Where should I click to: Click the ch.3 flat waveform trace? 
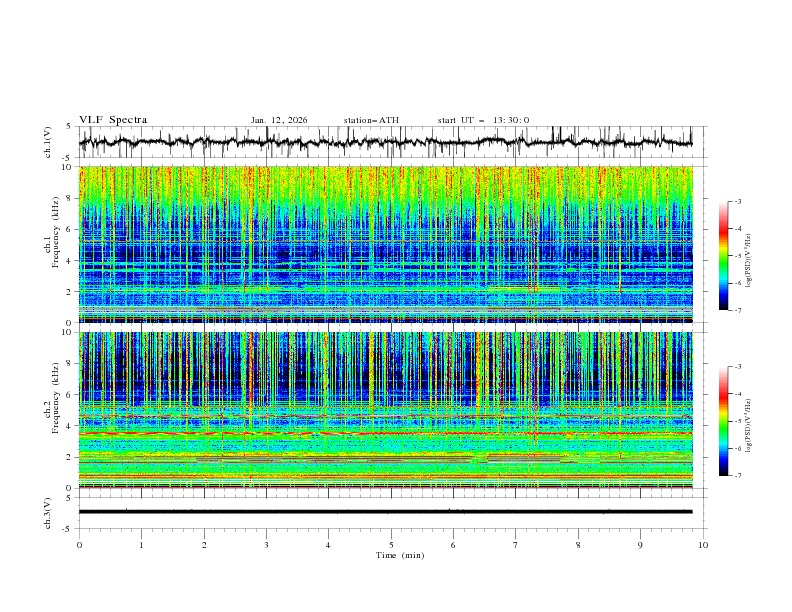point(385,512)
